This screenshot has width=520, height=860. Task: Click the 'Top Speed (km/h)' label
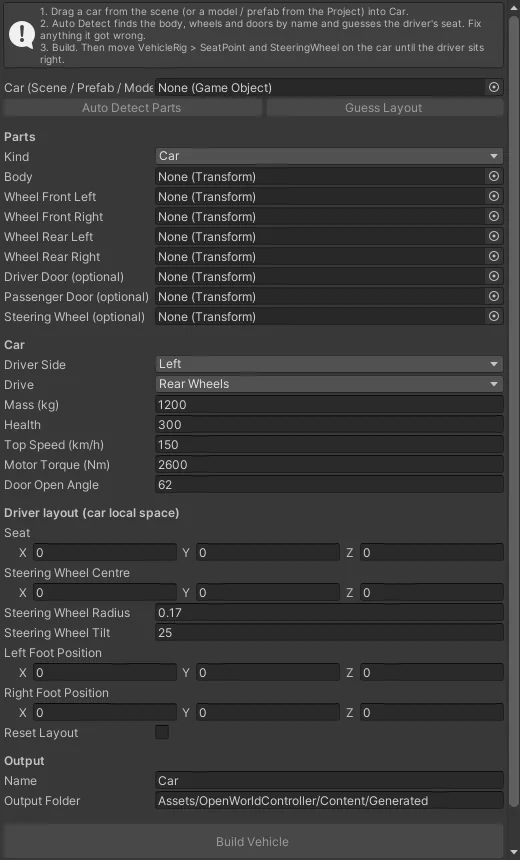pyautogui.click(x=54, y=445)
